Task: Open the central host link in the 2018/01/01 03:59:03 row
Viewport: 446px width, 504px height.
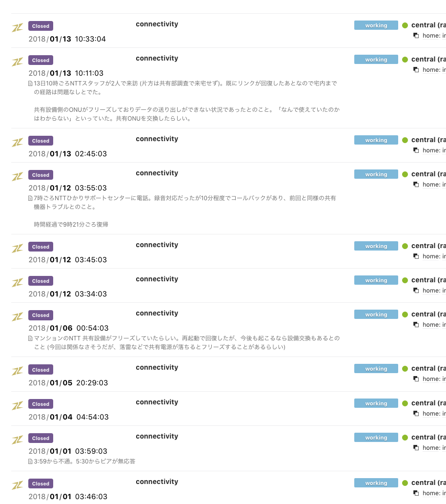Action: pyautogui.click(x=428, y=438)
